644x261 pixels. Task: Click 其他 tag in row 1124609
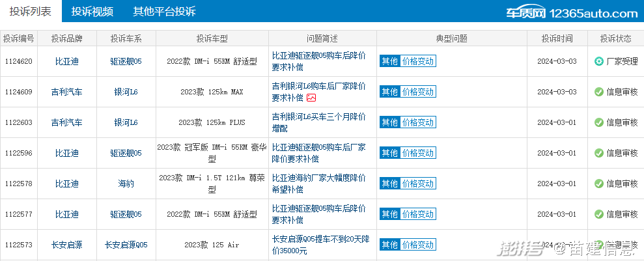pos(390,92)
